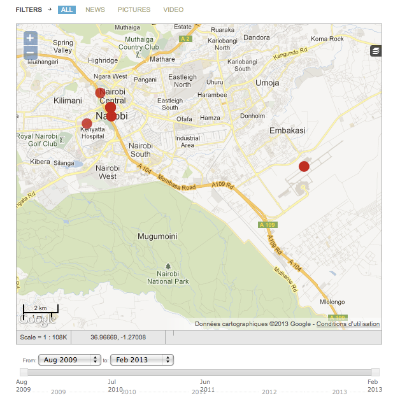Click the red marker near the airport
Viewport: 398px width, 398px height.
pos(304,166)
